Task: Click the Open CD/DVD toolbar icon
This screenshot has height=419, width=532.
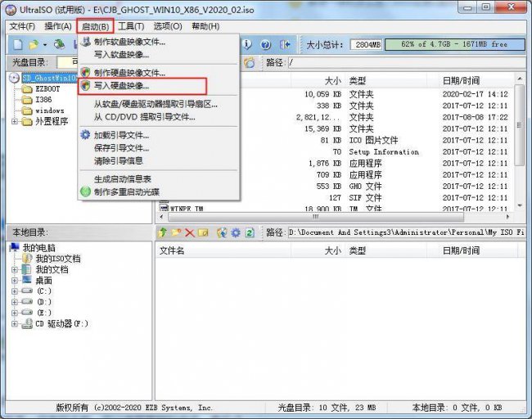Action: (60, 44)
